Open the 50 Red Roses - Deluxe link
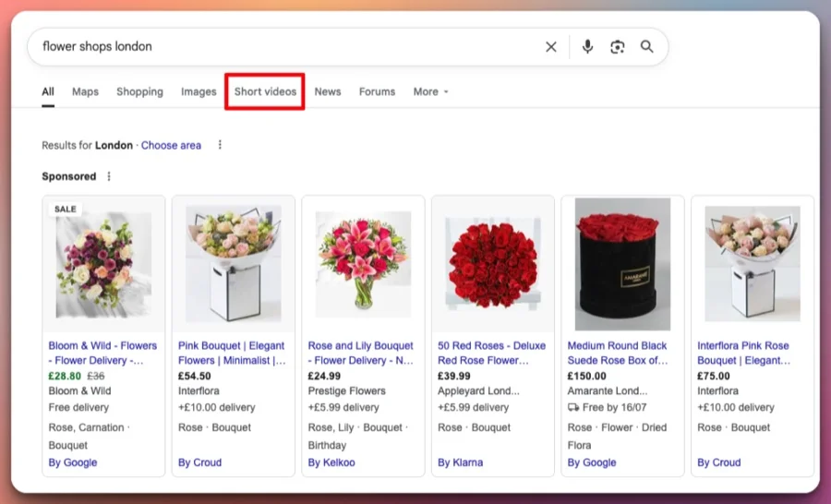The image size is (831, 504). [492, 353]
